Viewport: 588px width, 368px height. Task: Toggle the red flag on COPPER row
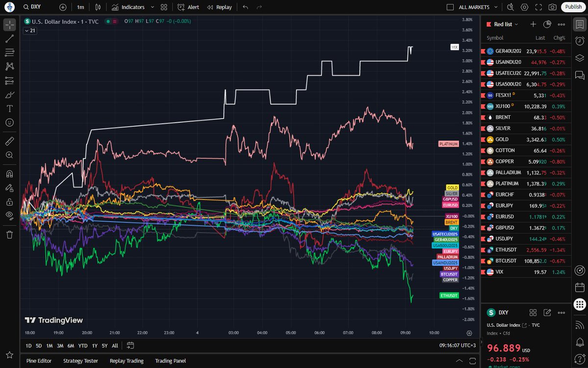click(483, 161)
